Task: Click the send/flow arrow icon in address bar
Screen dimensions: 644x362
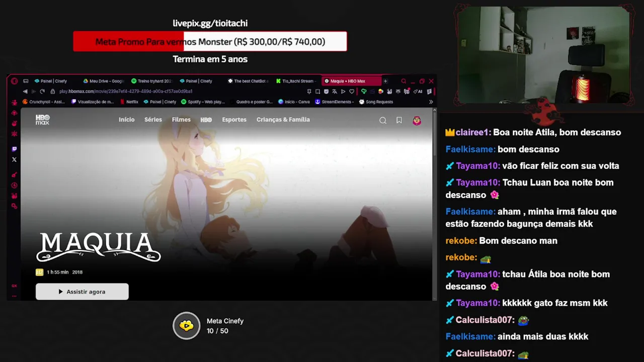Action: [343, 92]
